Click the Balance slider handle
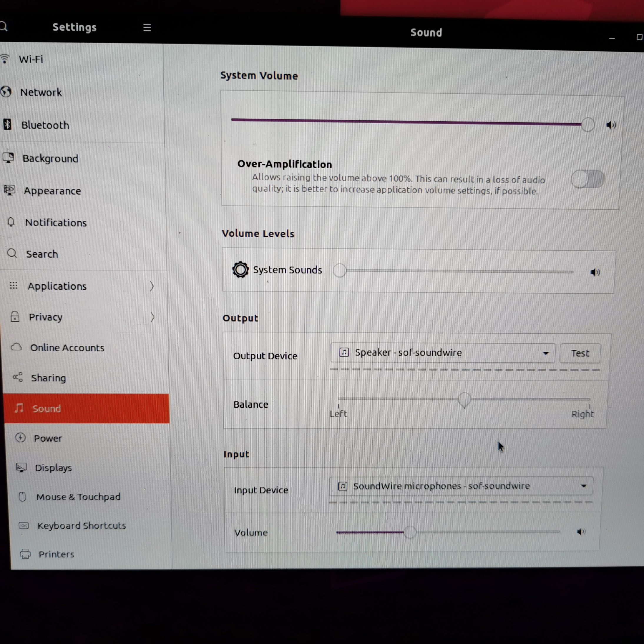The width and height of the screenshot is (644, 644). [x=464, y=399]
